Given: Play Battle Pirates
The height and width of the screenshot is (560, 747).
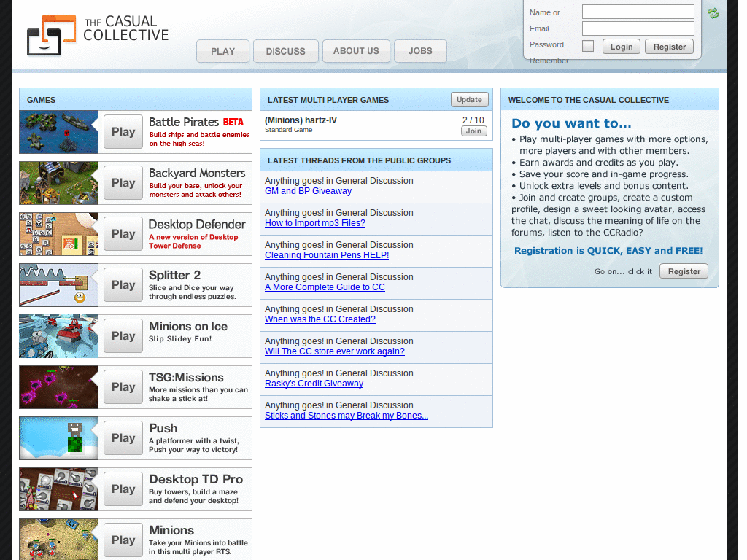Looking at the screenshot, I should (123, 131).
